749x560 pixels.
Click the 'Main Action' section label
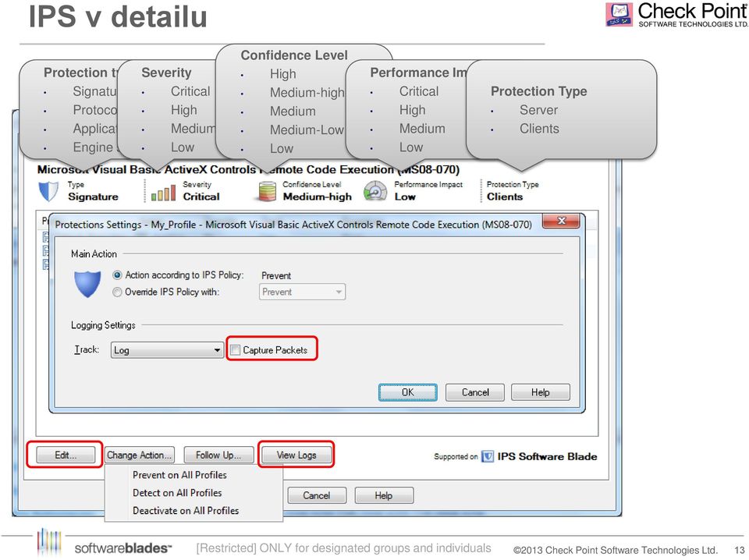[94, 254]
